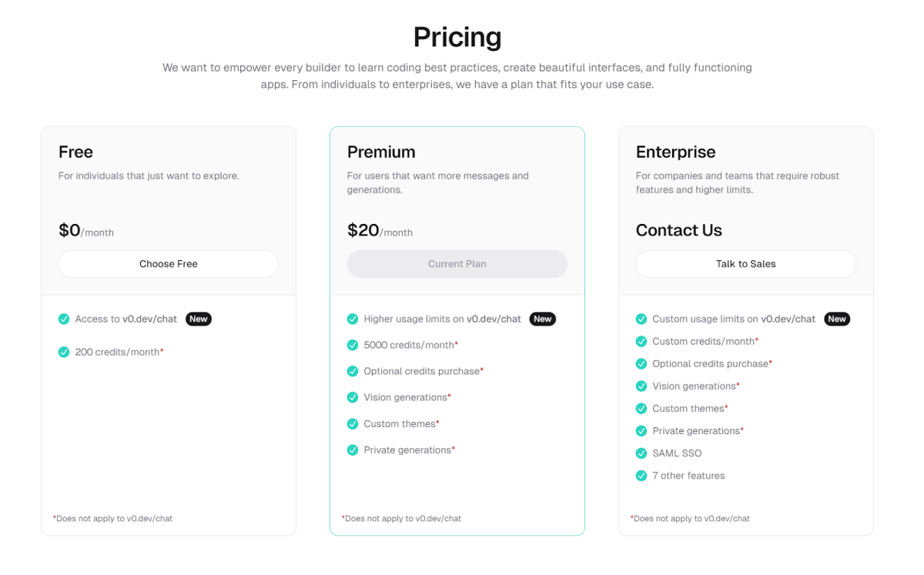The height and width of the screenshot is (575, 924).
Task: Click checkmark beside Access to v0.dev/chat
Action: pos(64,319)
